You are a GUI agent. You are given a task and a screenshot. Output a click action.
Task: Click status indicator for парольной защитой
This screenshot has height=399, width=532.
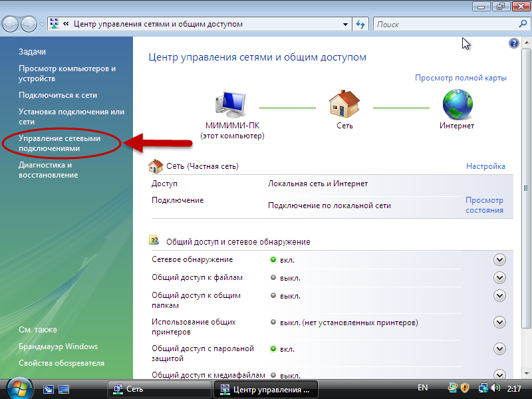tap(273, 348)
